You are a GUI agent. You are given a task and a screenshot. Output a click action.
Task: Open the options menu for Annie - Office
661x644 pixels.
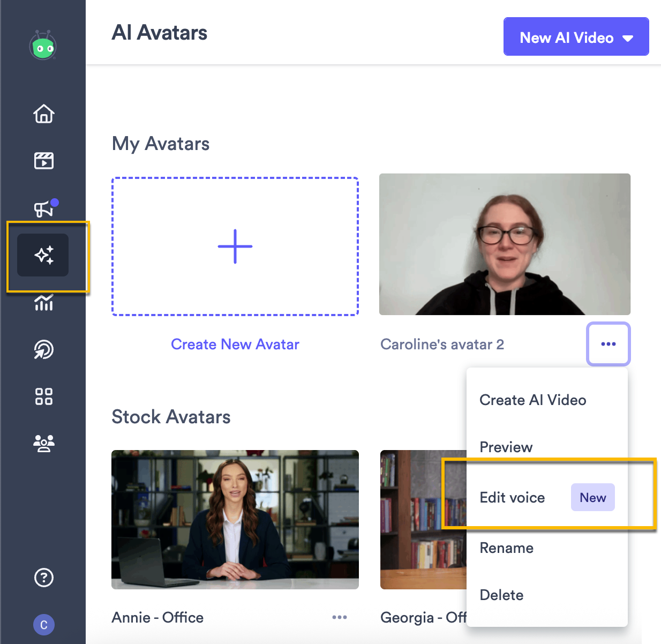pyautogui.click(x=340, y=617)
